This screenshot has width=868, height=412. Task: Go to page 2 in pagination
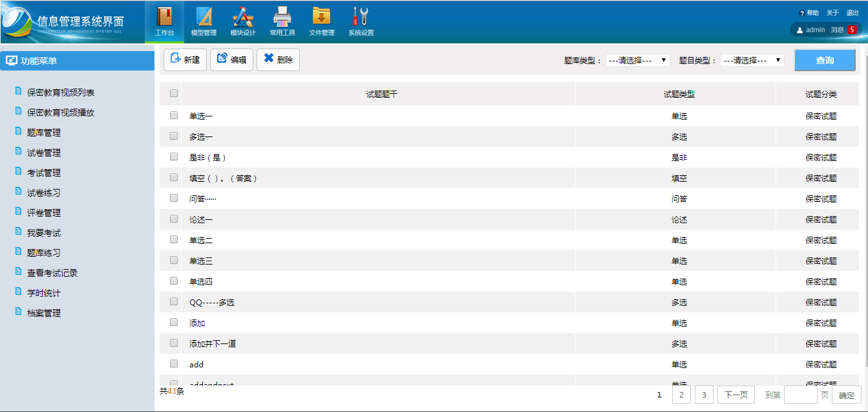(x=681, y=395)
